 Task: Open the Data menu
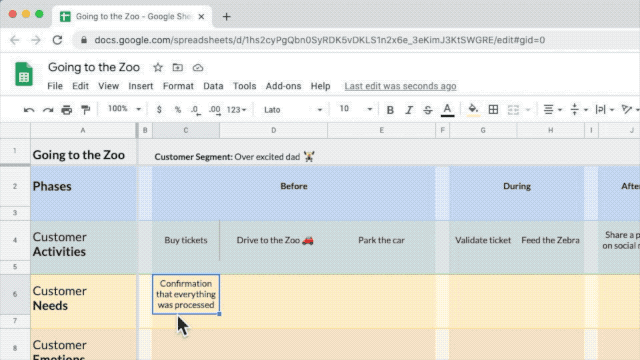tap(213, 86)
